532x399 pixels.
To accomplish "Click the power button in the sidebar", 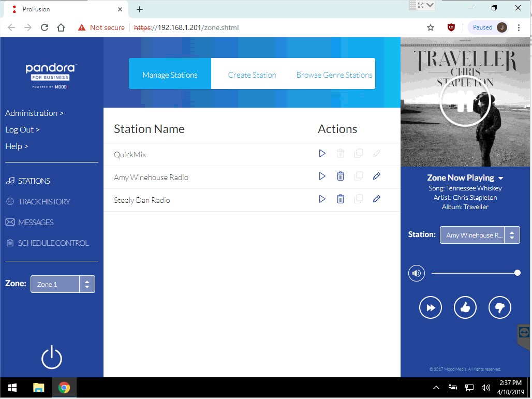I will click(52, 357).
